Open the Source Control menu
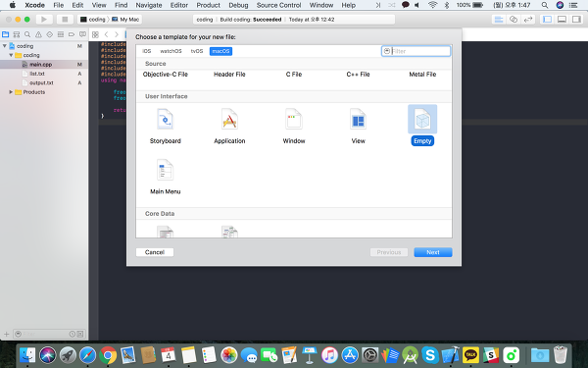 tap(278, 5)
